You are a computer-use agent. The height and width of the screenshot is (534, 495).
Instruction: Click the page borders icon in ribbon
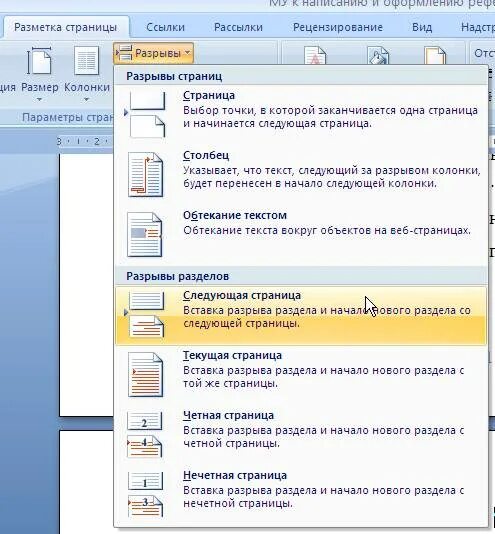435,56
